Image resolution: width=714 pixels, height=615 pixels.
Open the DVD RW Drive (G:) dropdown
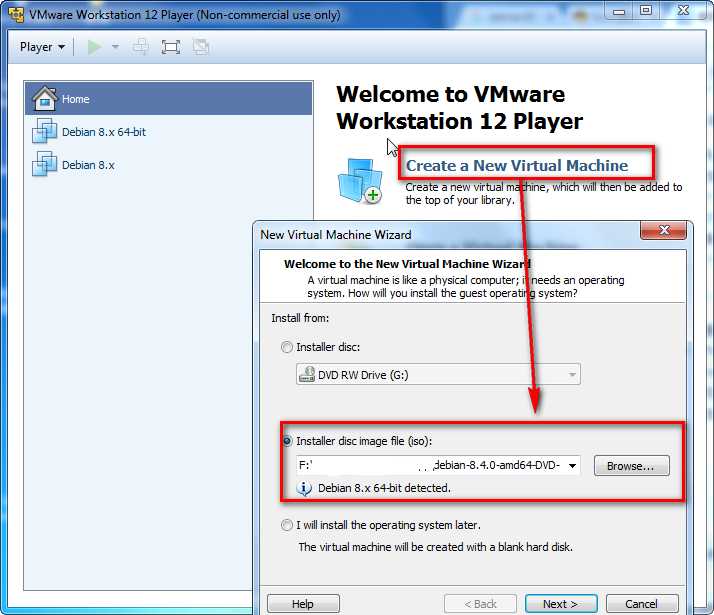coord(438,375)
